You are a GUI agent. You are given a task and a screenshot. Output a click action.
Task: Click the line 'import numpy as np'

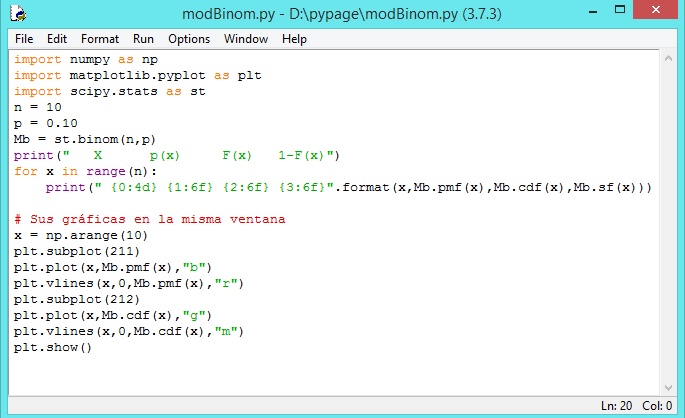point(86,59)
